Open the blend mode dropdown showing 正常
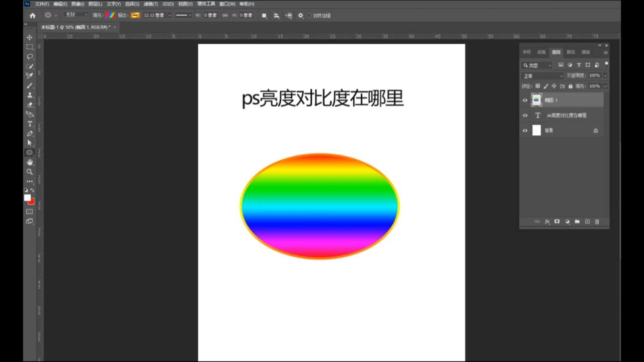 [x=542, y=75]
